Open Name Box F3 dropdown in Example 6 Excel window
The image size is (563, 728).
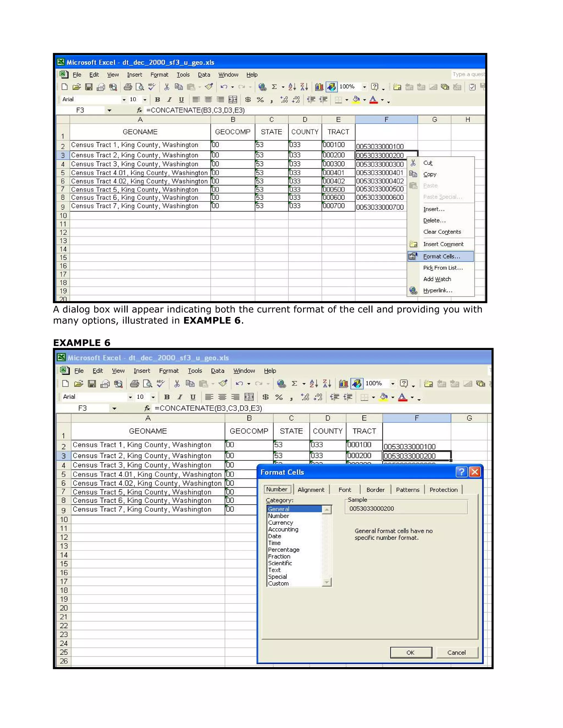point(114,408)
